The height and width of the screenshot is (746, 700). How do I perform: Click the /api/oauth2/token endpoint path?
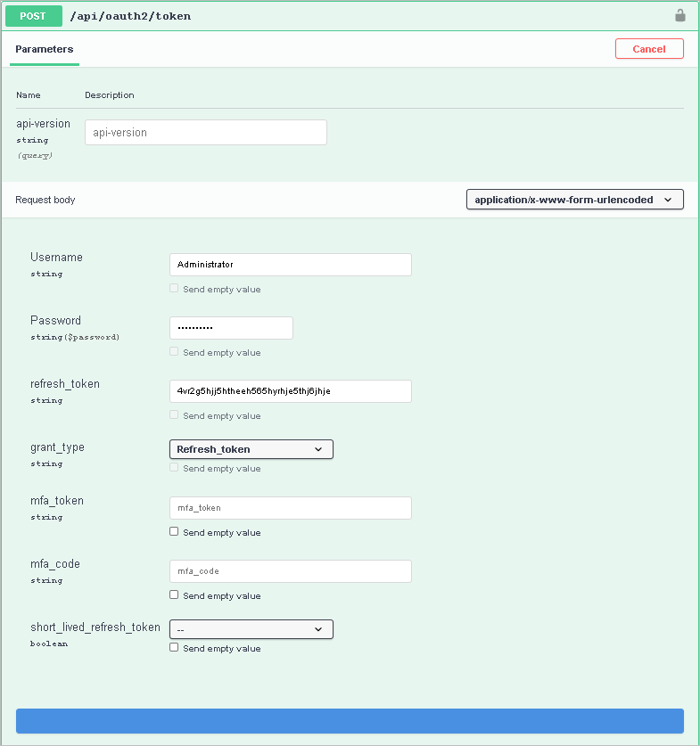(130, 16)
